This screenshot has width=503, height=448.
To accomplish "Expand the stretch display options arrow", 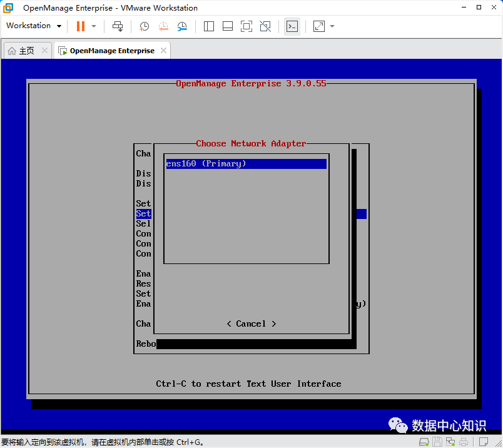I will (x=332, y=26).
